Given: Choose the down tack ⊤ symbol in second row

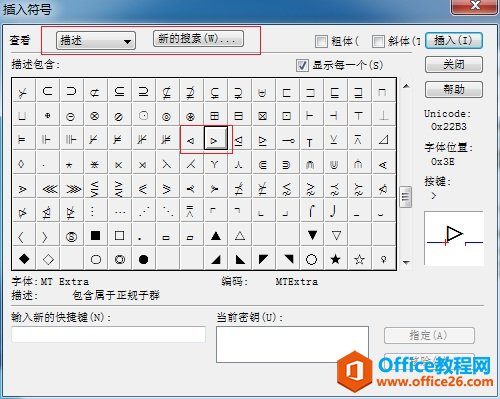Looking at the screenshot, I should [x=359, y=116].
